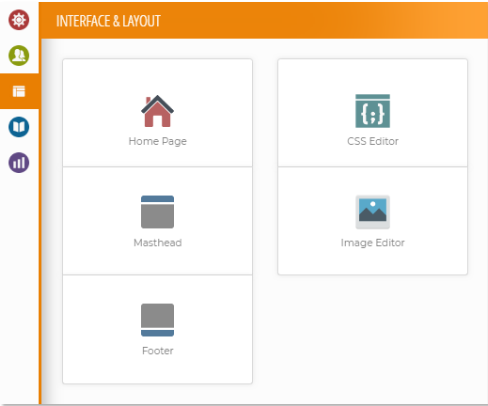Click the Image Editor picture icon
This screenshot has height=406, width=488.
click(x=373, y=212)
